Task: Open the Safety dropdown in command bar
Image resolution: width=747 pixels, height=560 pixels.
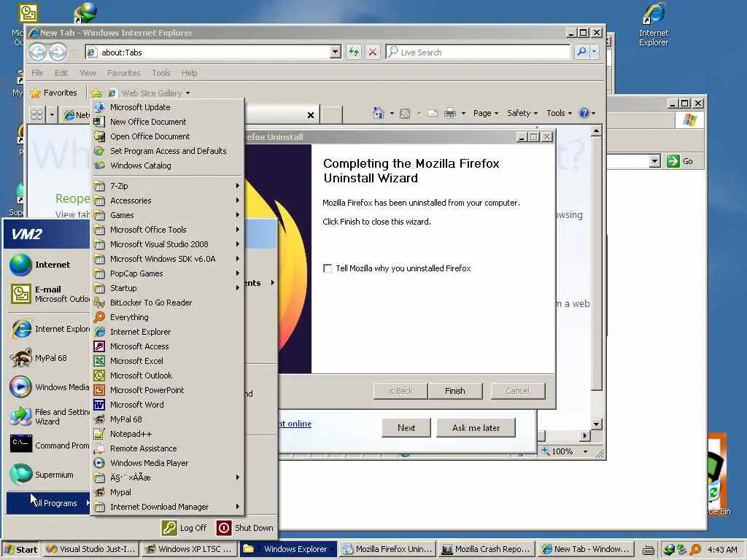Action: point(522,113)
